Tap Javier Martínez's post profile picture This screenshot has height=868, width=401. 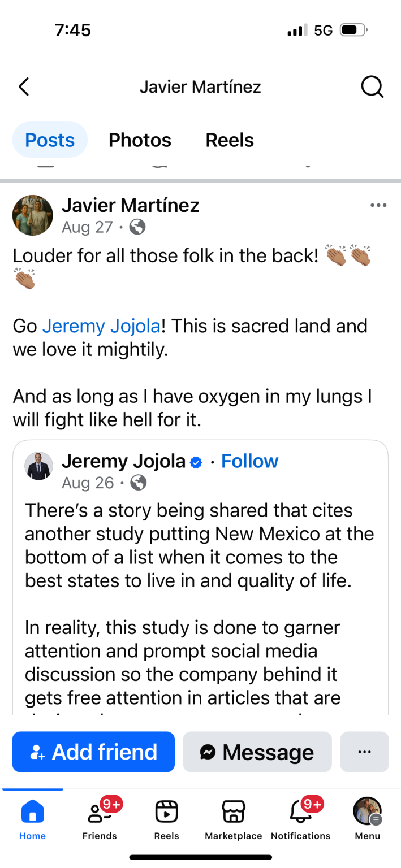pos(32,215)
